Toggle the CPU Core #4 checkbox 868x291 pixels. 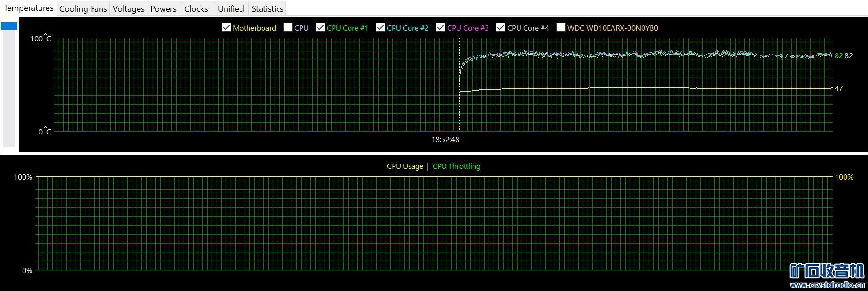[501, 28]
